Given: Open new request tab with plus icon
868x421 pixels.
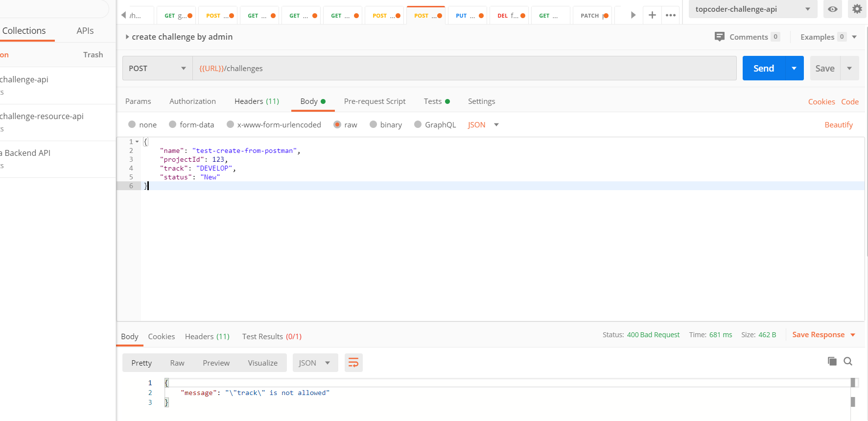Looking at the screenshot, I should (652, 15).
